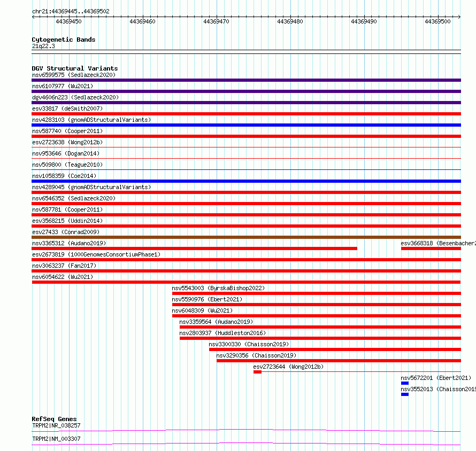Click the red nsv3290356 variant bar
Viewport: 476px width, 451px height.
point(339,361)
